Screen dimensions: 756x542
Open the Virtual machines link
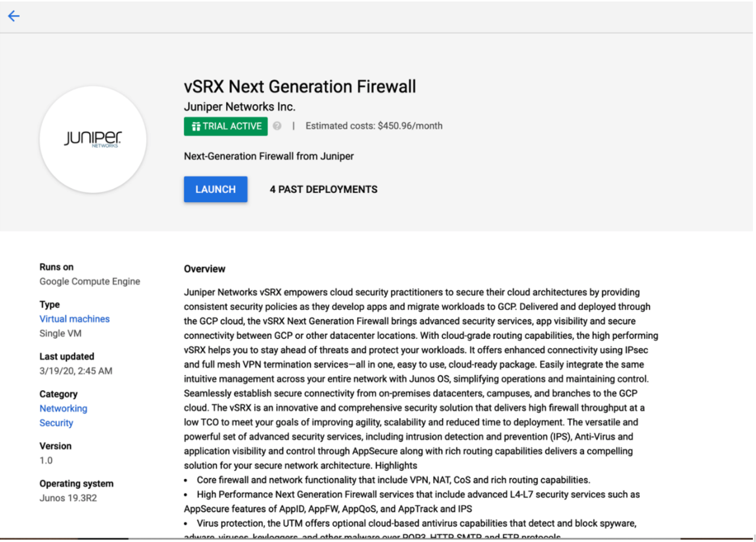[74, 319]
